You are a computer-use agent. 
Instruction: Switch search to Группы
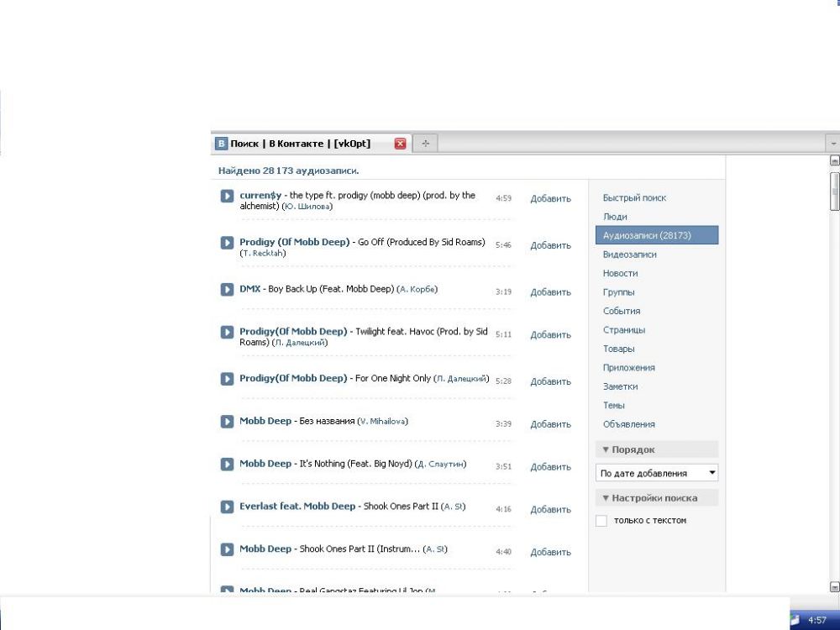(619, 292)
